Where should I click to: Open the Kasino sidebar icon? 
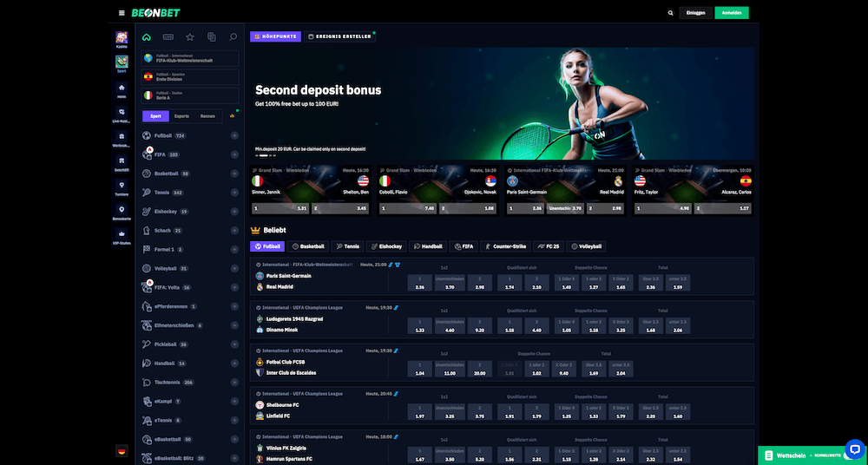[122, 37]
